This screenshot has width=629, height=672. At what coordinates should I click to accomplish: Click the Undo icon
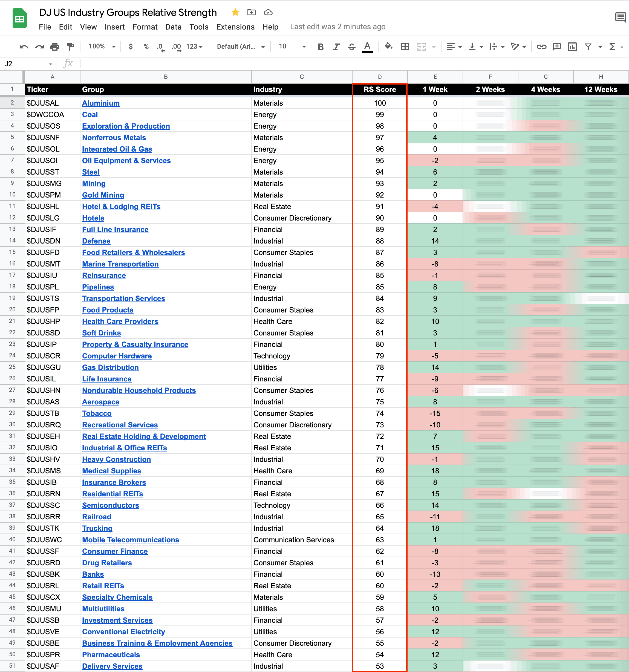point(24,47)
